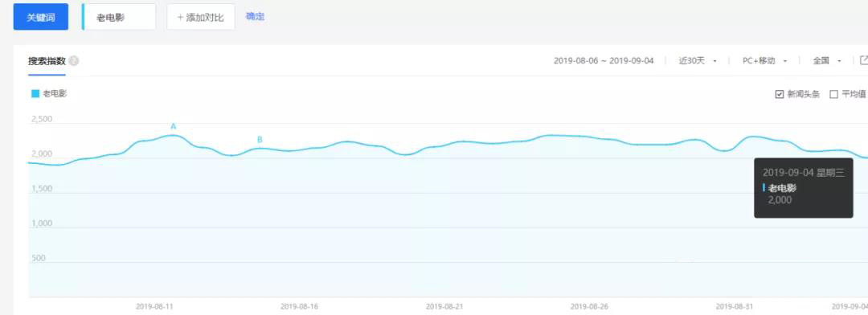Screen dimensions: 868x315
Task: Uncheck the 新闻头条 checkbox
Action: [780, 94]
